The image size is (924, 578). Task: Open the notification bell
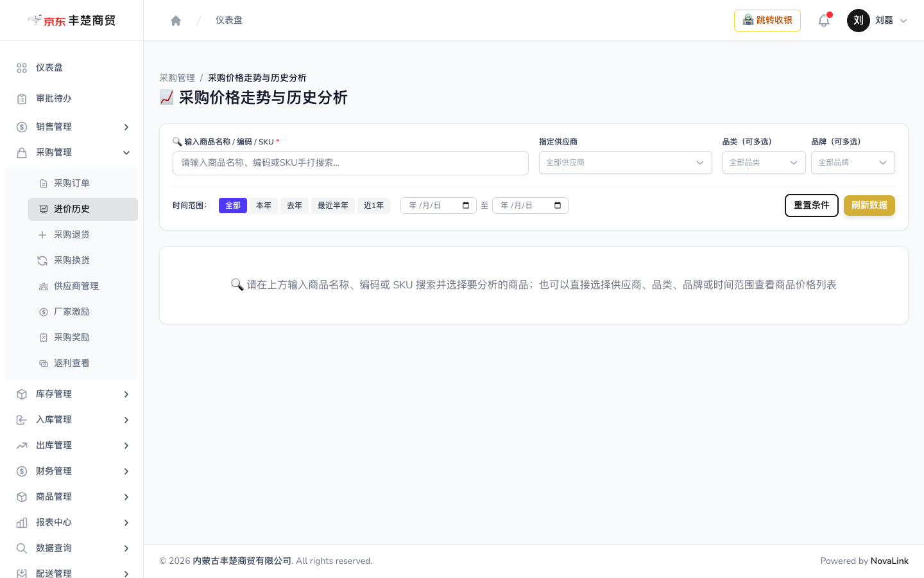pyautogui.click(x=824, y=21)
